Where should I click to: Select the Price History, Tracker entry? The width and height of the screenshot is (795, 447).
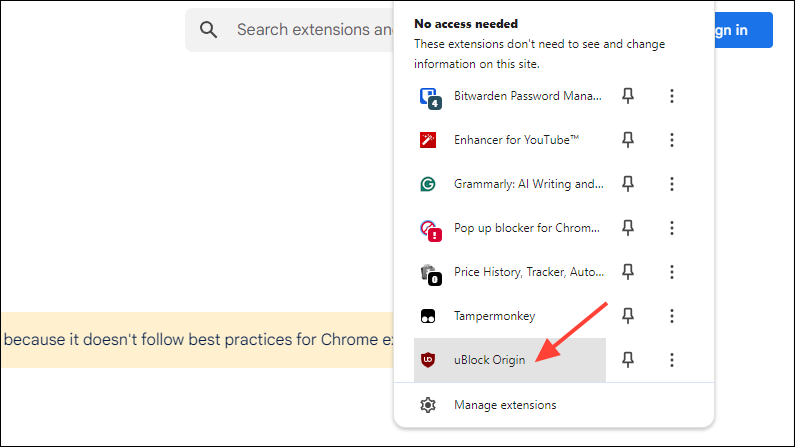pyautogui.click(x=510, y=272)
